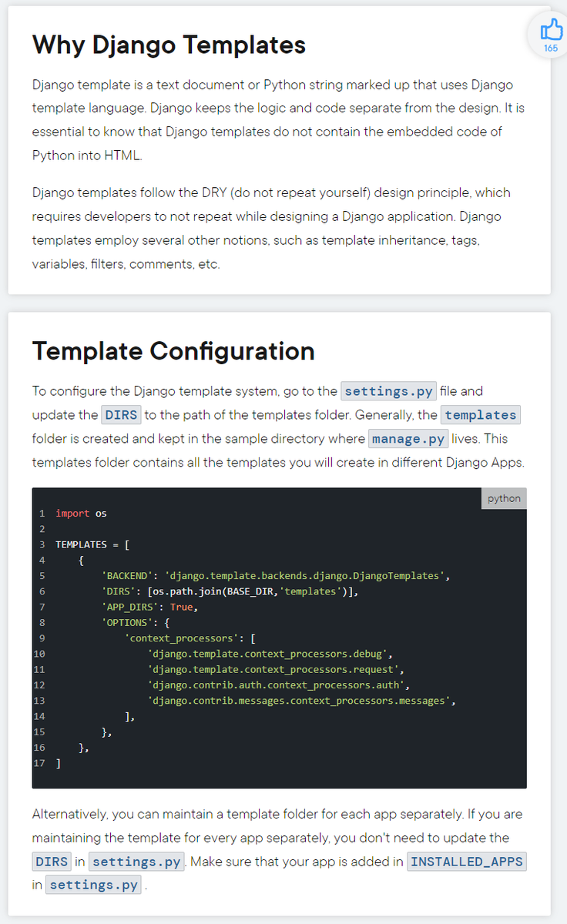Click the code line 'TEMPLATES = ['
567x924 pixels.
pyautogui.click(x=92, y=544)
